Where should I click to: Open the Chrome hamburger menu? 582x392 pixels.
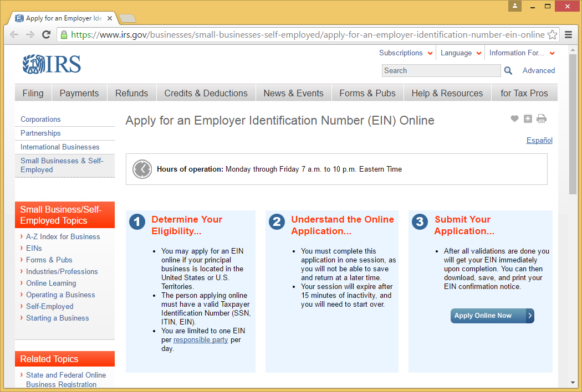pos(568,35)
